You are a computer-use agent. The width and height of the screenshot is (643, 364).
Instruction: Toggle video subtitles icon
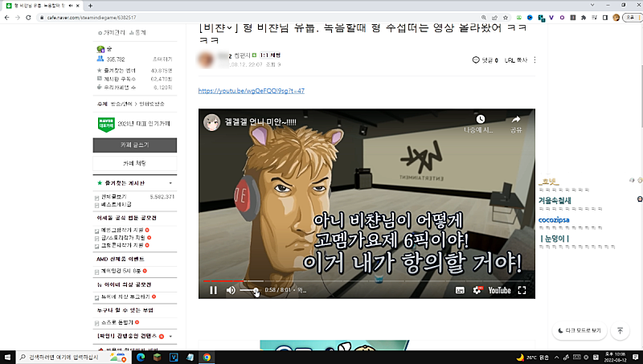click(460, 290)
